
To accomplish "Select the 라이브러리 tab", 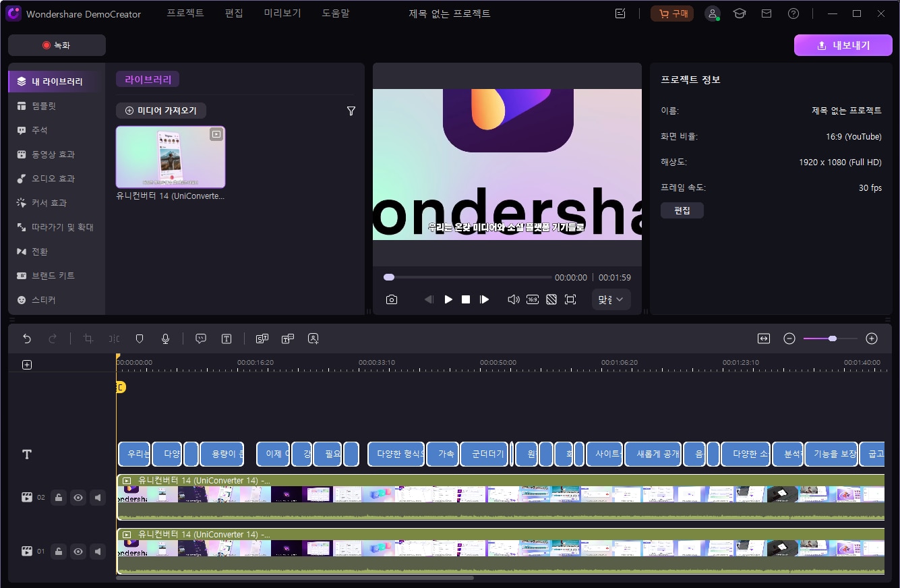I will [x=148, y=80].
